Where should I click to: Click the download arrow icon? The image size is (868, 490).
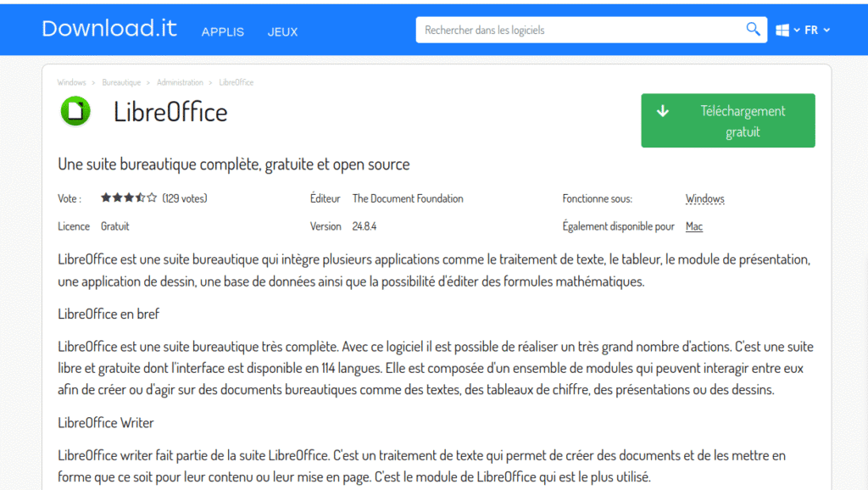pos(663,111)
